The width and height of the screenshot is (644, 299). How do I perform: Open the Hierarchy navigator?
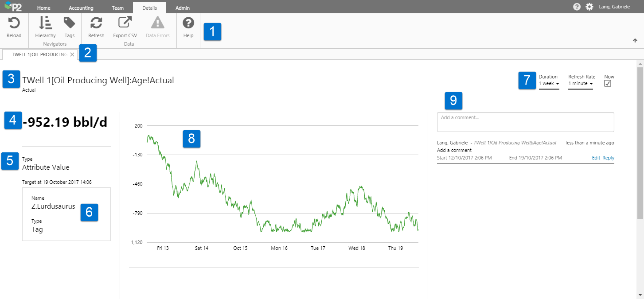(45, 23)
